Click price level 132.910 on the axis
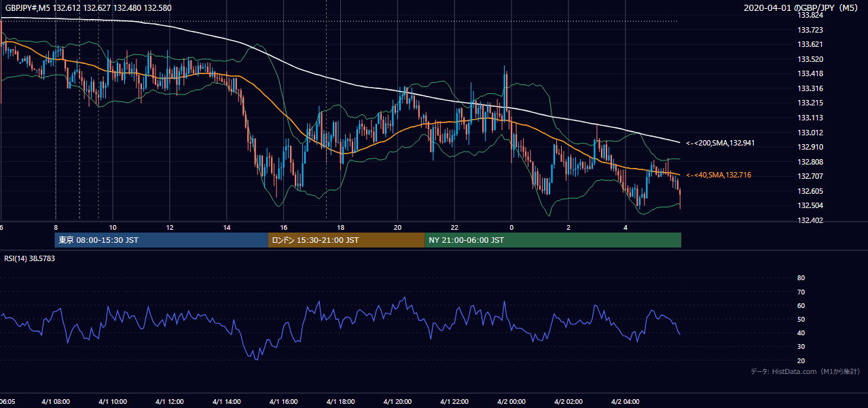This screenshot has height=408, width=868. [x=810, y=147]
